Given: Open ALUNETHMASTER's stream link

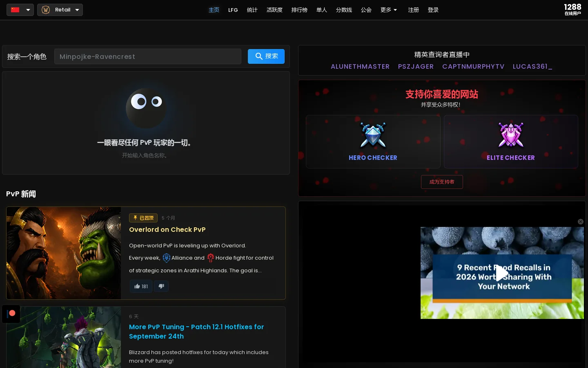Looking at the screenshot, I should click(360, 67).
